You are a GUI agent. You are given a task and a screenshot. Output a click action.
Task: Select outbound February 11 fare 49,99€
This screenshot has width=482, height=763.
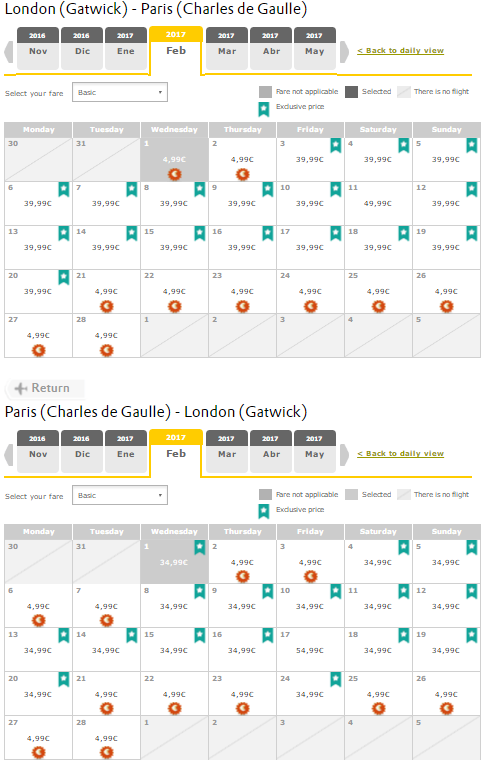click(378, 203)
